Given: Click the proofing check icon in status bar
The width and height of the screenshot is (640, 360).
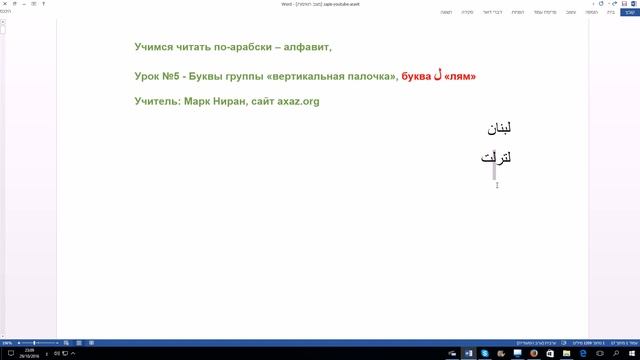Looking at the screenshot, I should coord(564,343).
